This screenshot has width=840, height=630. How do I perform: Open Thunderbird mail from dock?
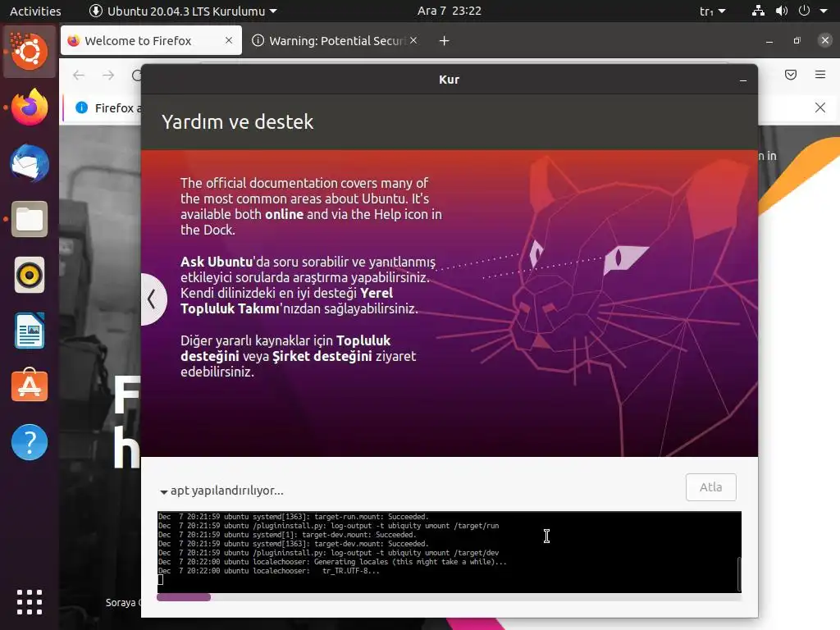[x=29, y=163]
